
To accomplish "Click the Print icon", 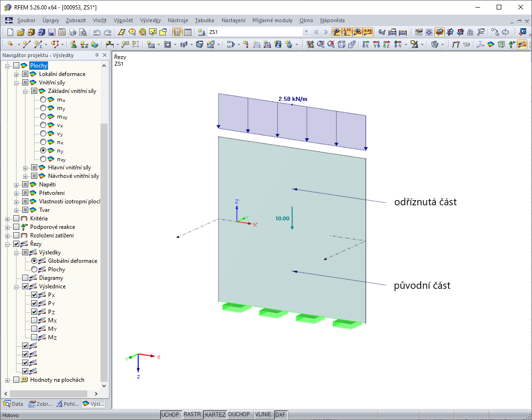I will (73, 32).
